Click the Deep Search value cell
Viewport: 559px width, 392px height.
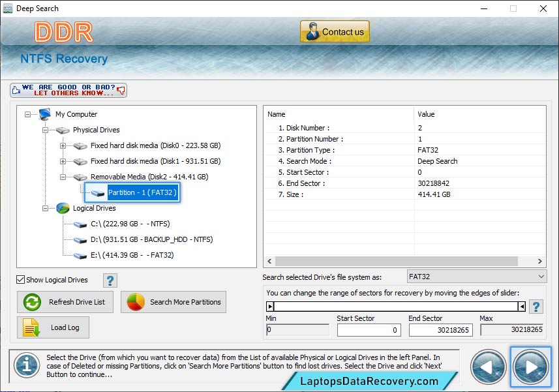click(x=438, y=161)
